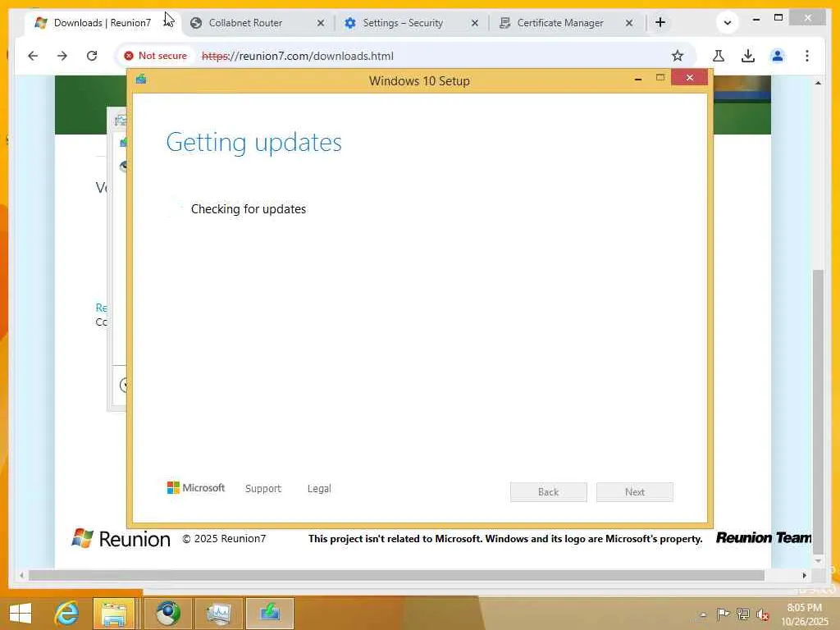840x630 pixels.
Task: Click the Reunion Team footer text
Action: coord(764,537)
